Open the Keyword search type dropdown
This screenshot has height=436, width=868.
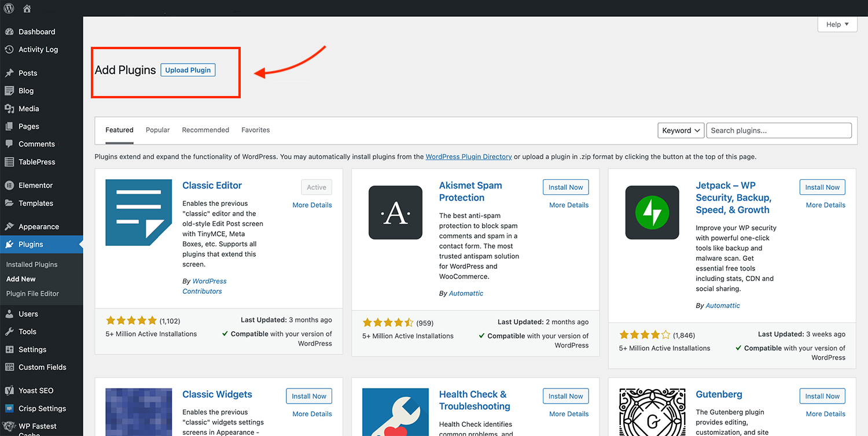tap(681, 131)
